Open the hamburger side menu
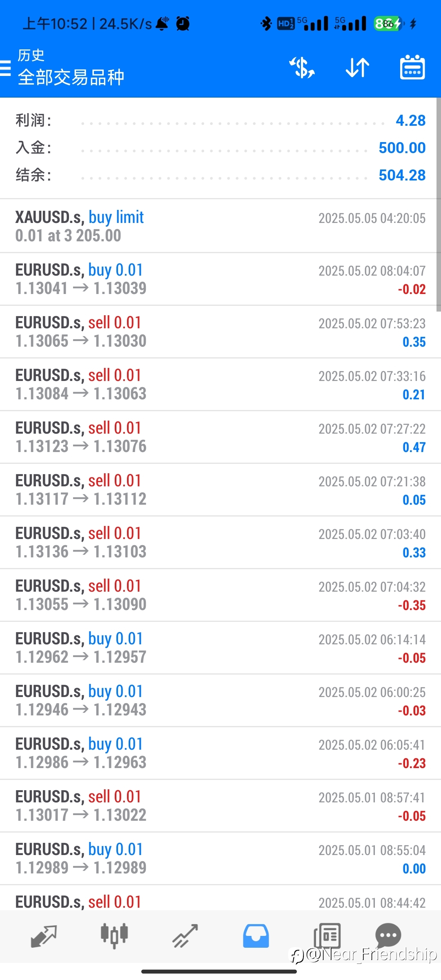Image resolution: width=441 pixels, height=980 pixels. pos(5,68)
